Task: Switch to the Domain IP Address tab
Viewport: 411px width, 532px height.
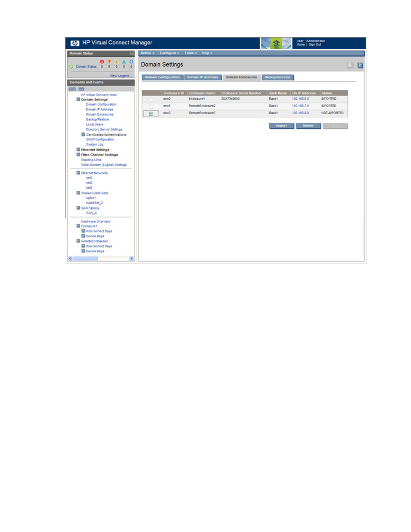Action: click(202, 78)
